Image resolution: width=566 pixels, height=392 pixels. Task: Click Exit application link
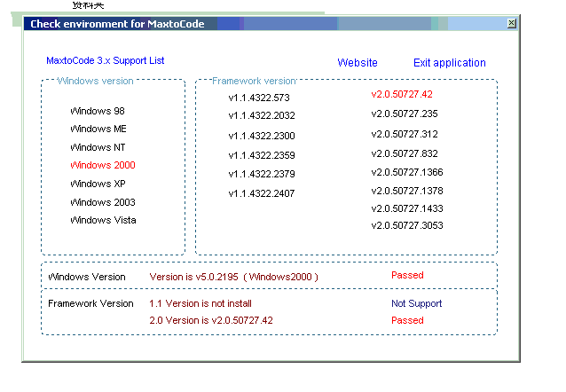(x=450, y=63)
